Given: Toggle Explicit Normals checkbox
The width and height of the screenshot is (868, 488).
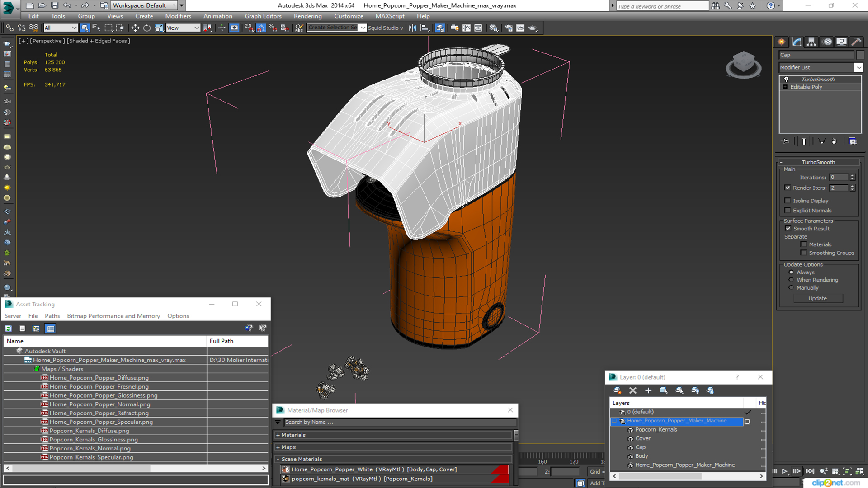Looking at the screenshot, I should (x=788, y=210).
